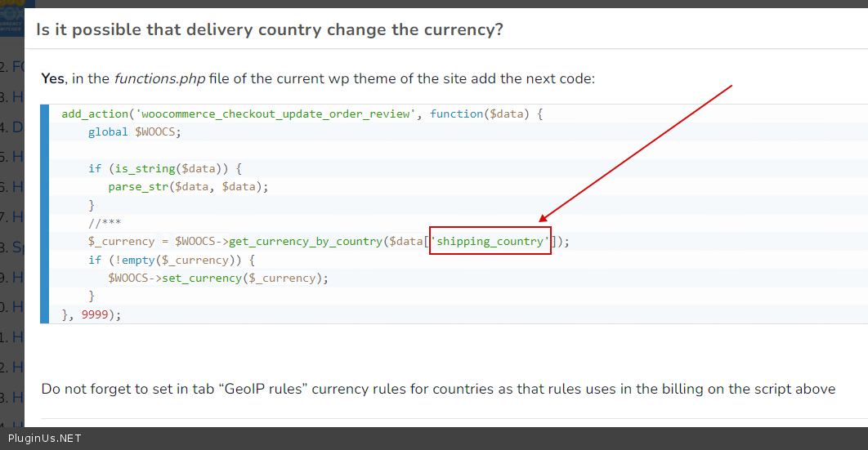The image size is (868, 450).
Task: Click the '//***' comment line in code
Action: pos(105,223)
